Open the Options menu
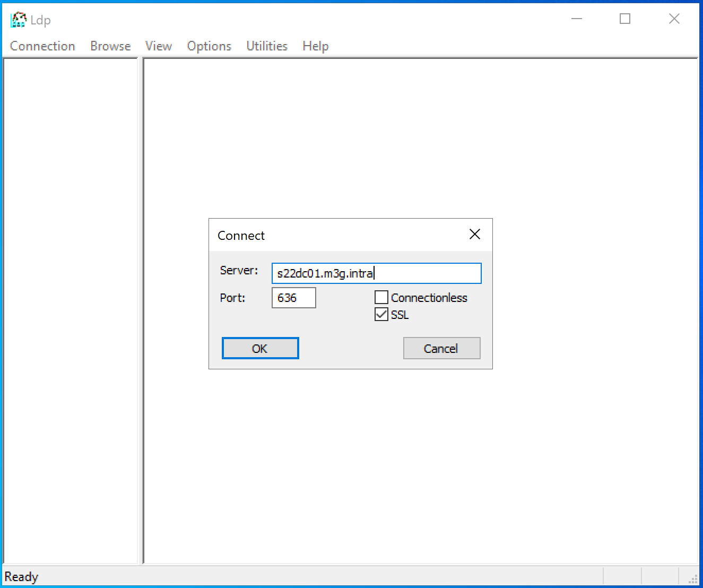The image size is (703, 588). pos(209,46)
